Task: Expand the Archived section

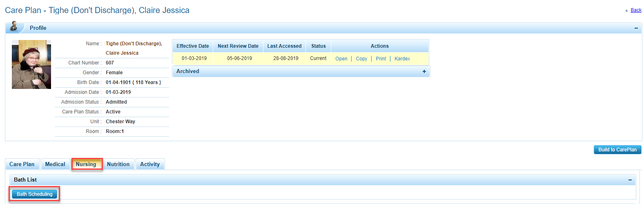Action: point(424,71)
